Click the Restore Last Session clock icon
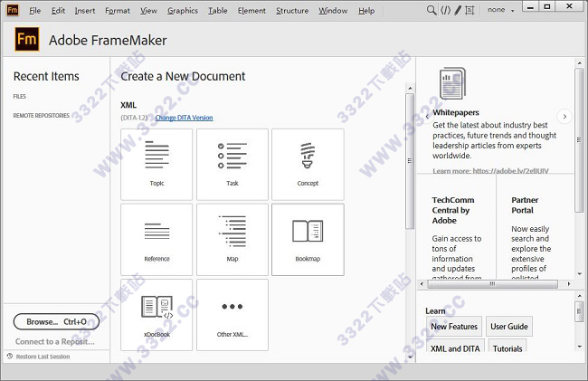This screenshot has height=381, width=588. tap(10, 356)
